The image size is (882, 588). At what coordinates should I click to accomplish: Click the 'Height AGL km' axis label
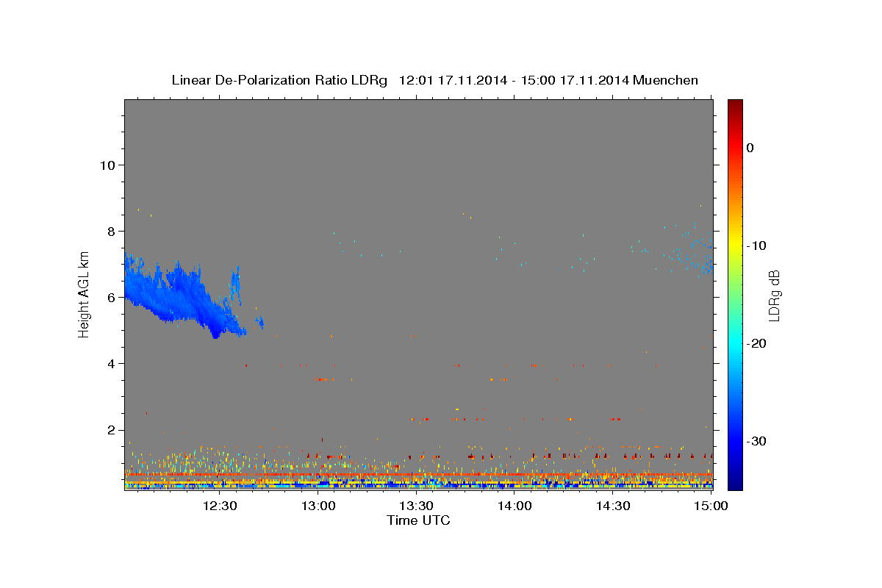point(85,294)
